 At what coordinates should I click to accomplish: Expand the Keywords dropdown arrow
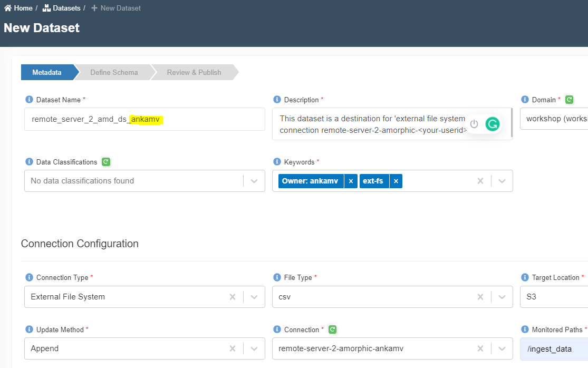pyautogui.click(x=502, y=181)
